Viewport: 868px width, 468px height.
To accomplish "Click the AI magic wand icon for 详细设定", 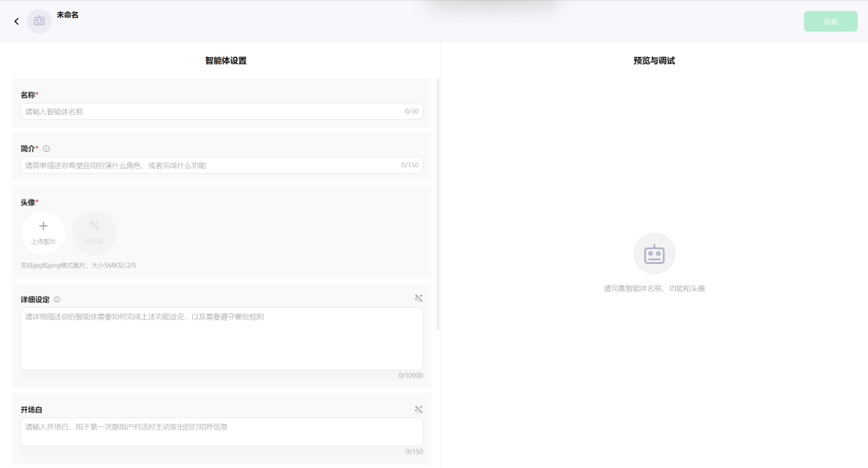I will click(x=419, y=298).
